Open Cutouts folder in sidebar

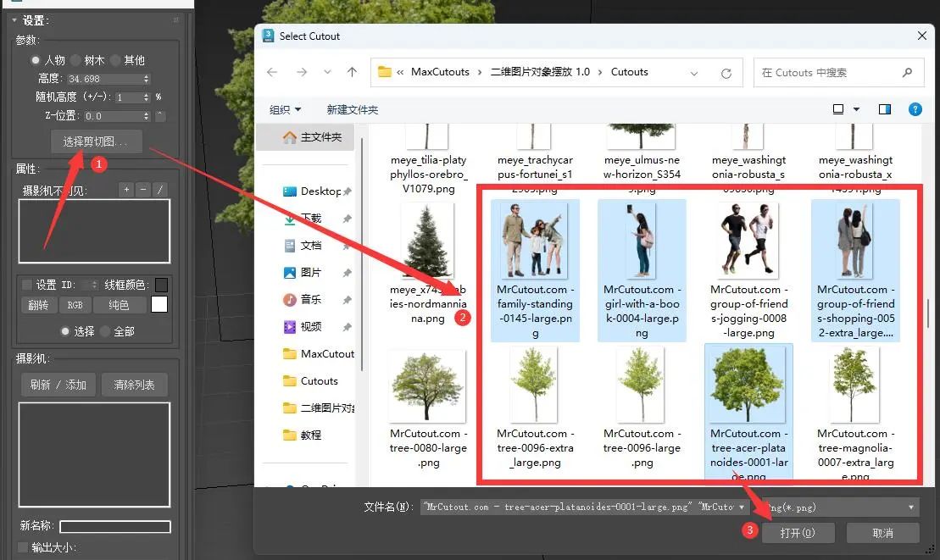pyautogui.click(x=310, y=381)
